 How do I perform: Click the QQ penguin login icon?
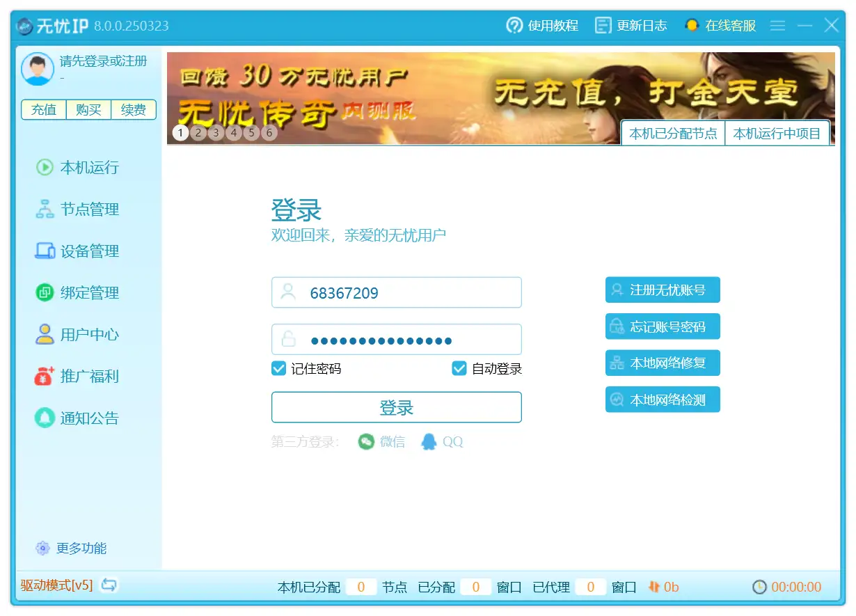[x=429, y=442]
